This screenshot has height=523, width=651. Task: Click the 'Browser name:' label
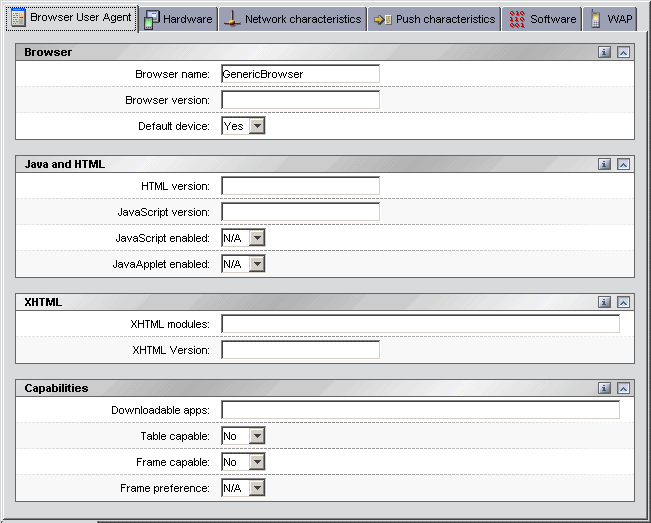172,74
